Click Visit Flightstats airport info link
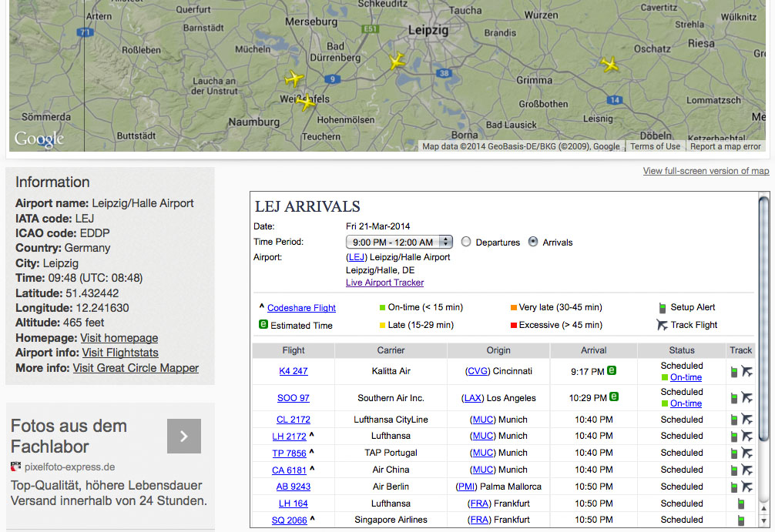 coord(120,353)
